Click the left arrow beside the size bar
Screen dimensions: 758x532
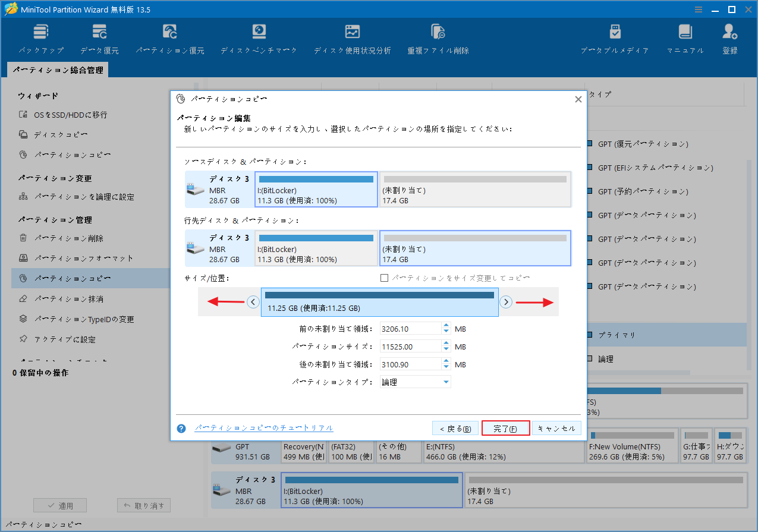point(253,301)
